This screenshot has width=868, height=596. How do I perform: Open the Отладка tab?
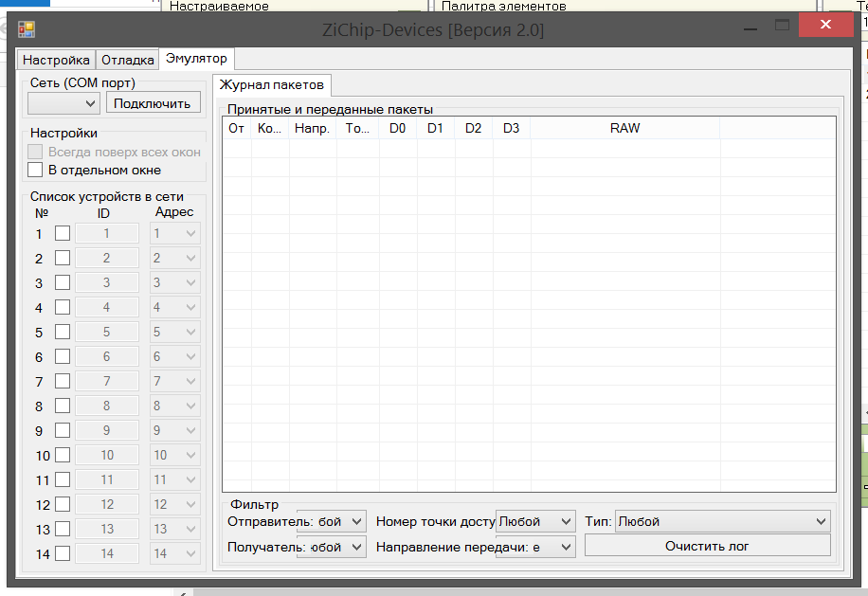pyautogui.click(x=127, y=60)
